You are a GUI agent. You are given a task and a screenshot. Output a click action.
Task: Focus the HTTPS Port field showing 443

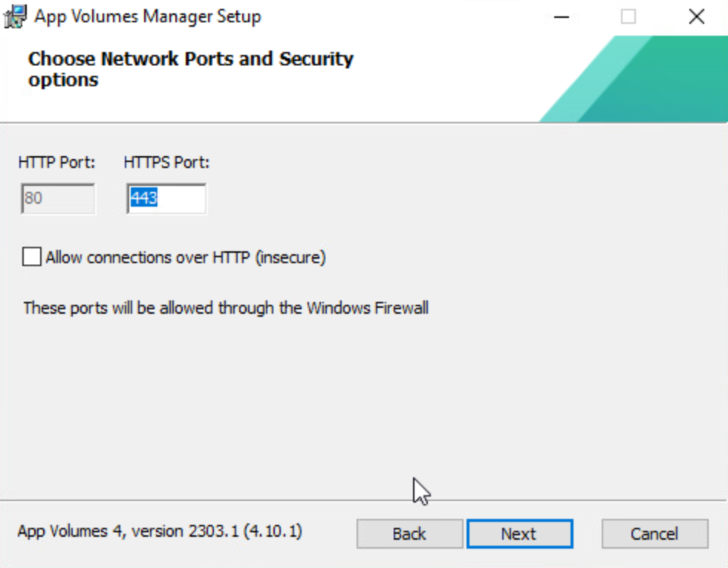pos(166,199)
